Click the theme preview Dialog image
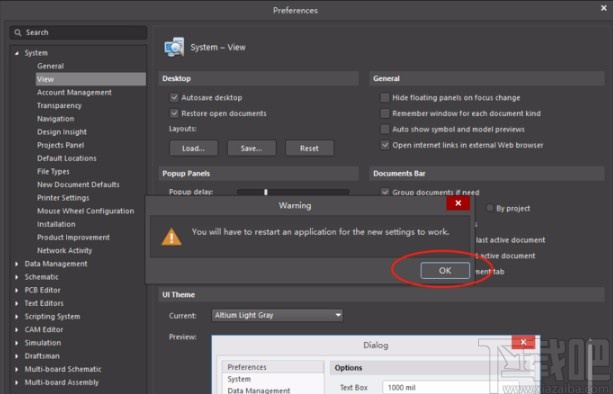 (x=376, y=364)
